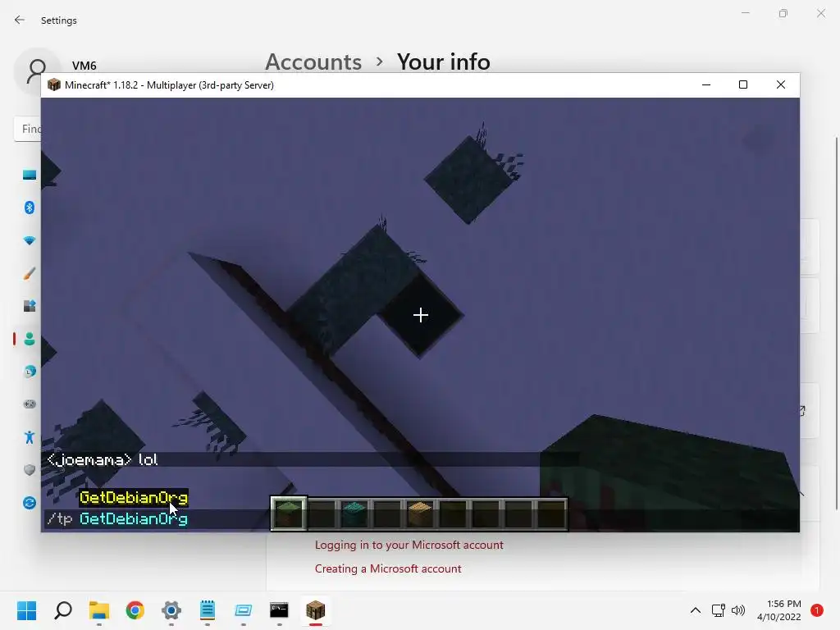Open Time & language in Settings sidebar
The image size is (840, 630).
click(29, 372)
